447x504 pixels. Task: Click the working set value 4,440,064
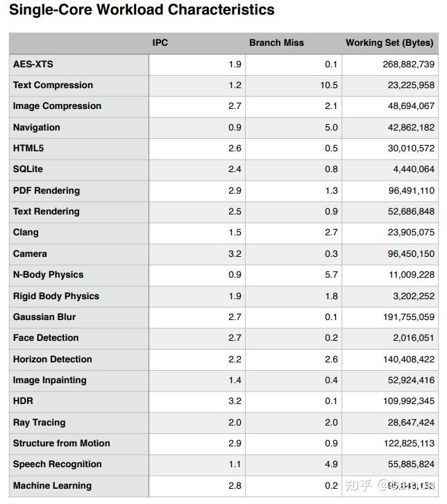(412, 169)
